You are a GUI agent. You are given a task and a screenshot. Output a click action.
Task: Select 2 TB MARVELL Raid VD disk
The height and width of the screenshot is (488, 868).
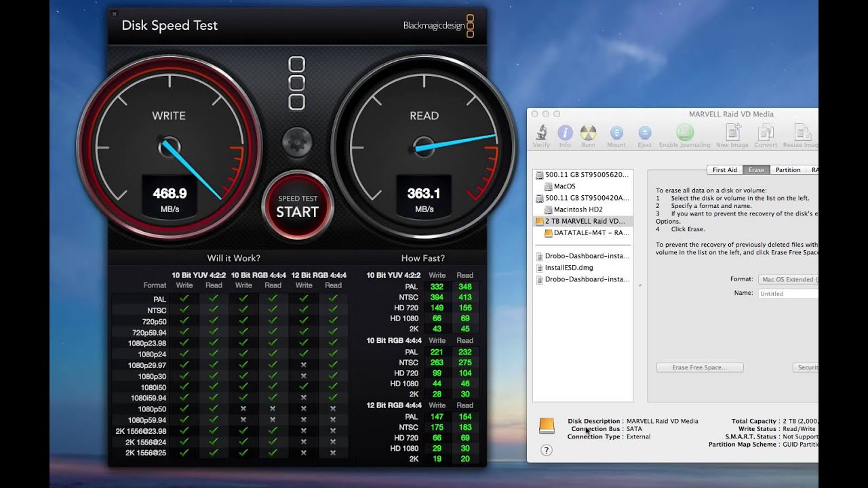click(583, 221)
